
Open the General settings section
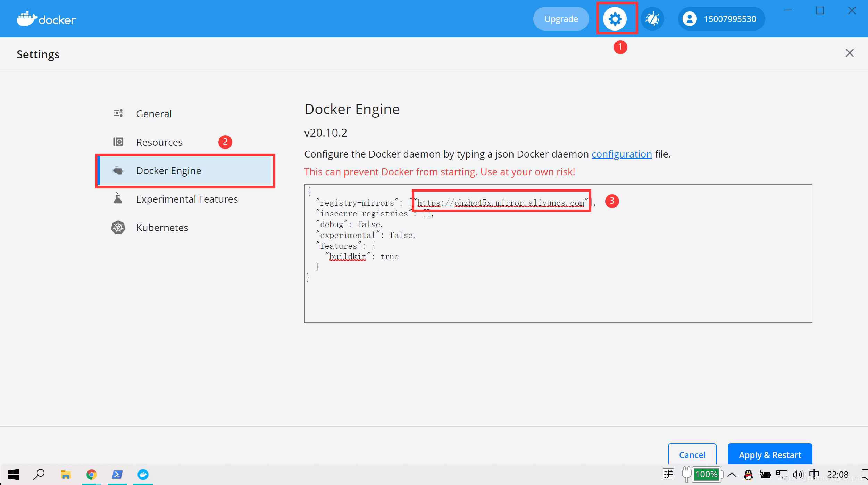point(185,113)
